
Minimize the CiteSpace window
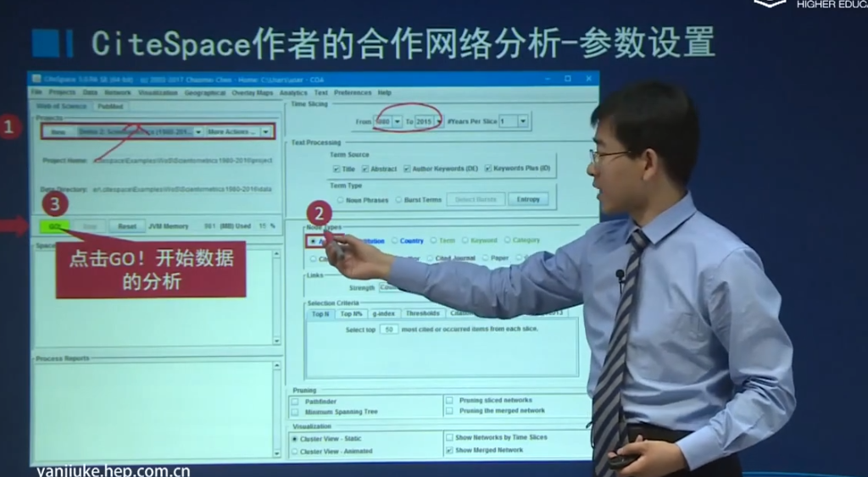[x=548, y=79]
